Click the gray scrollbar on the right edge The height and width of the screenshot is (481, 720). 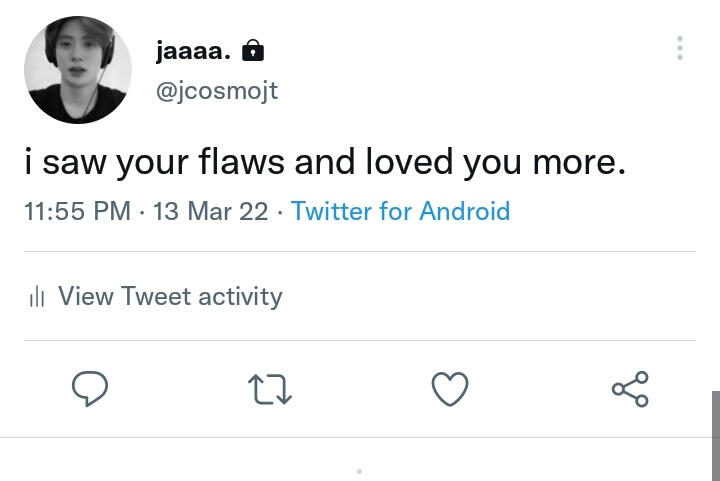[x=715, y=435]
